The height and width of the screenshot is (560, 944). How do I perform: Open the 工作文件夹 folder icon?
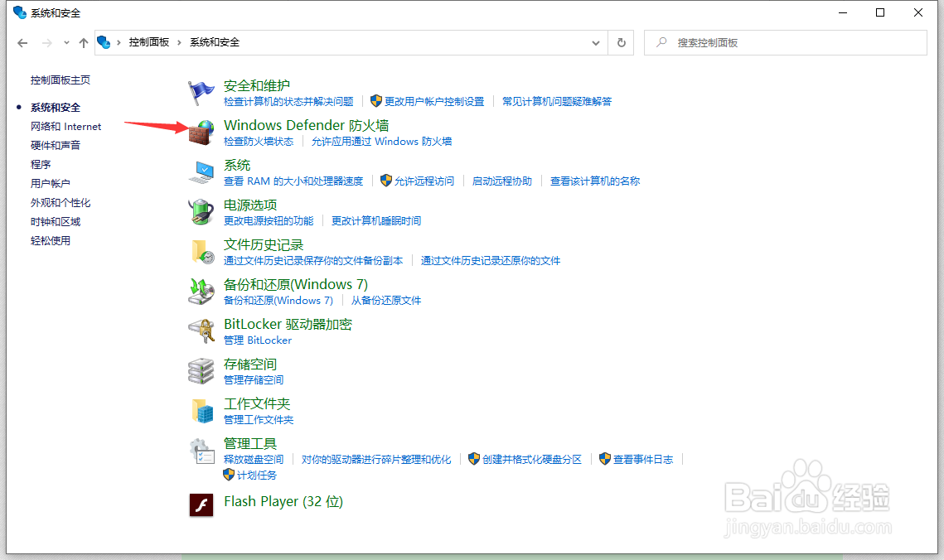tap(202, 411)
